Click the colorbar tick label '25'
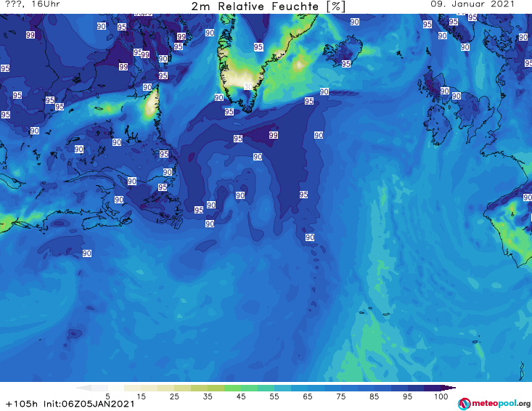The width and height of the screenshot is (532, 411). click(x=174, y=396)
